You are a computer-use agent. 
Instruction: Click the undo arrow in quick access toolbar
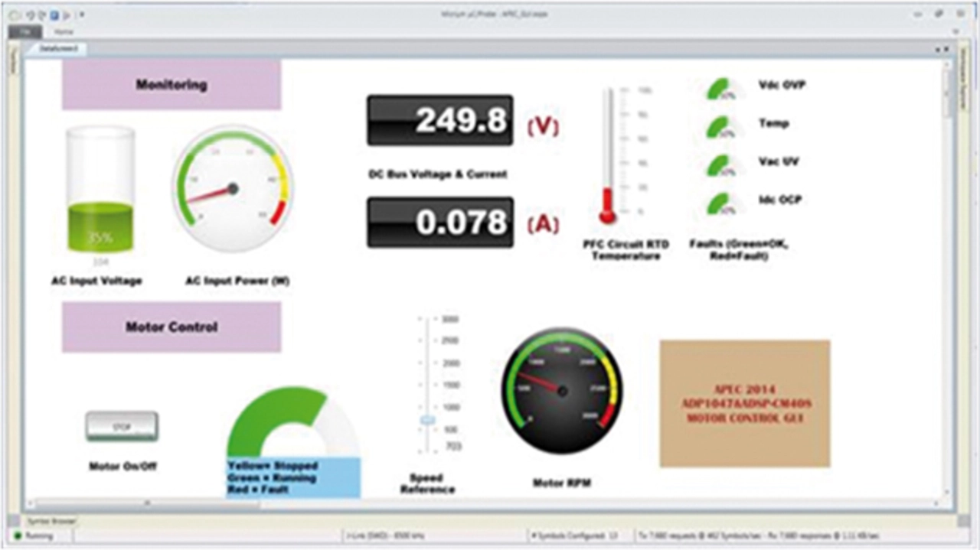click(31, 15)
